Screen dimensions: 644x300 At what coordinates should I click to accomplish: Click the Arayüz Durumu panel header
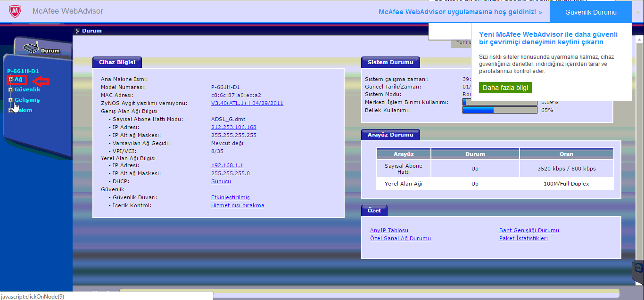390,135
